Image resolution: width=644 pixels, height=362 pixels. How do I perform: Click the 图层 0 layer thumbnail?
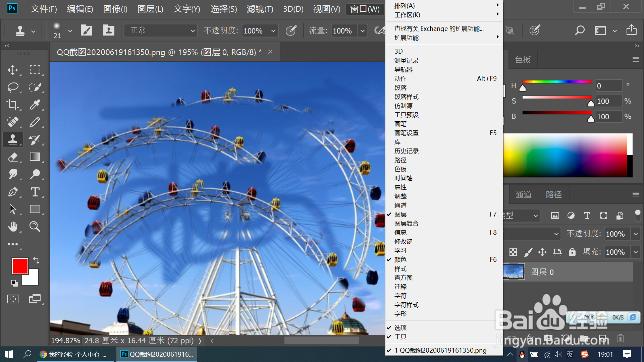point(513,272)
